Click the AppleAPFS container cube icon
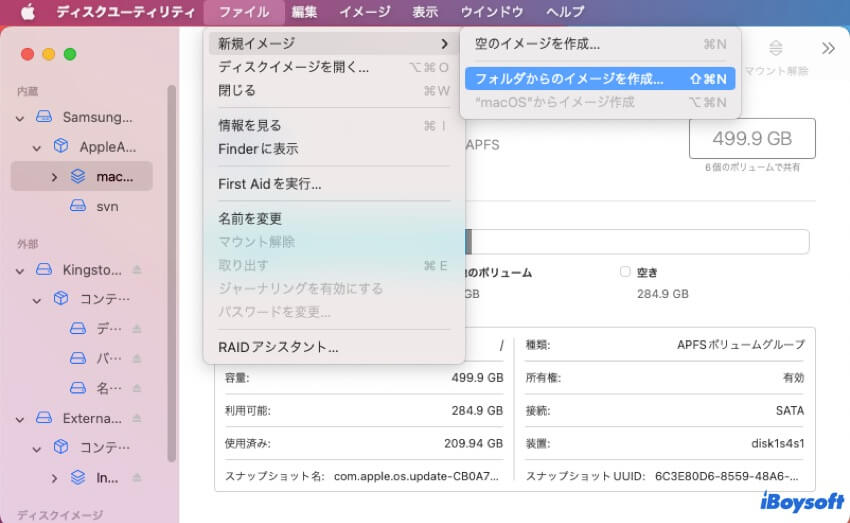Viewport: 850px width, 523px height. point(61,146)
